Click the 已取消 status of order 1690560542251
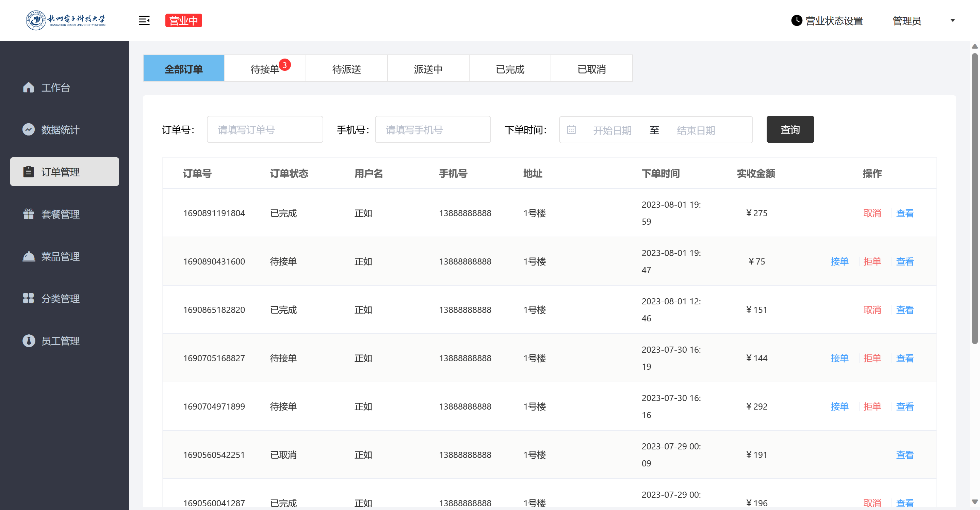This screenshot has width=980, height=510. (283, 455)
